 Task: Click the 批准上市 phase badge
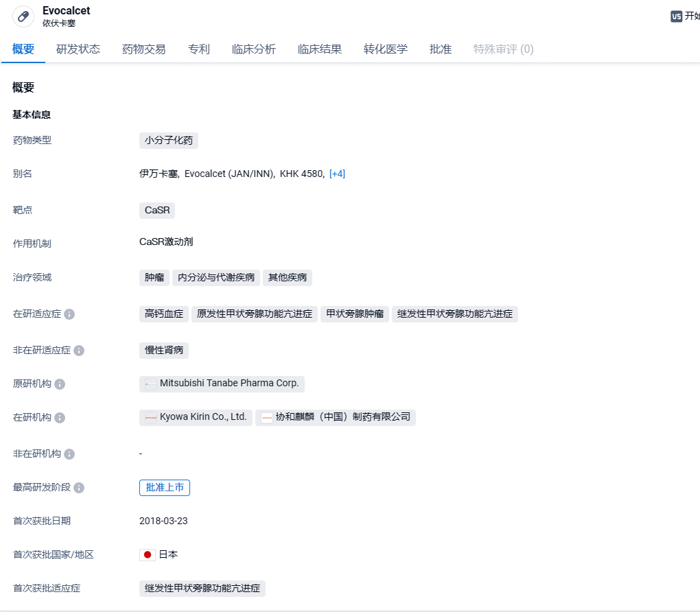(165, 488)
